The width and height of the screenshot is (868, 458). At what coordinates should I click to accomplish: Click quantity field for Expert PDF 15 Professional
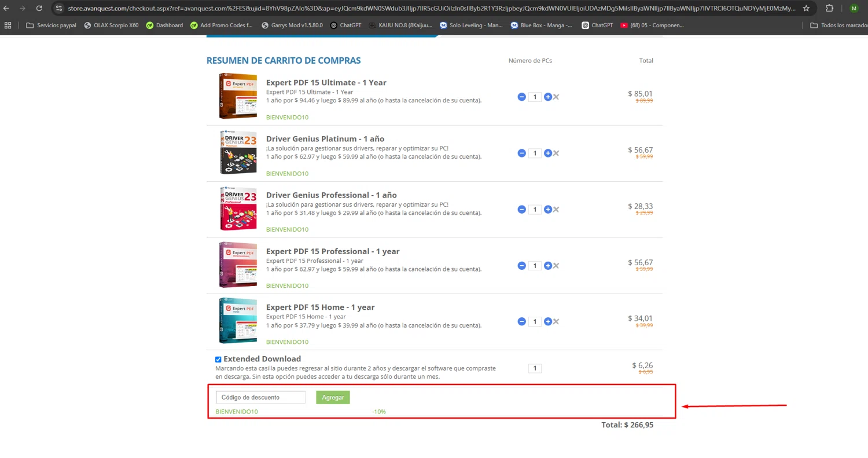pyautogui.click(x=535, y=265)
